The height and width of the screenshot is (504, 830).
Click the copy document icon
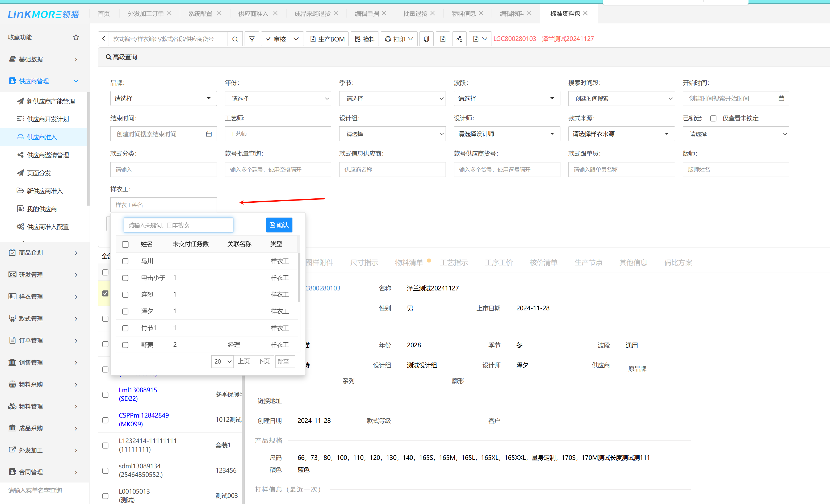[x=426, y=39]
